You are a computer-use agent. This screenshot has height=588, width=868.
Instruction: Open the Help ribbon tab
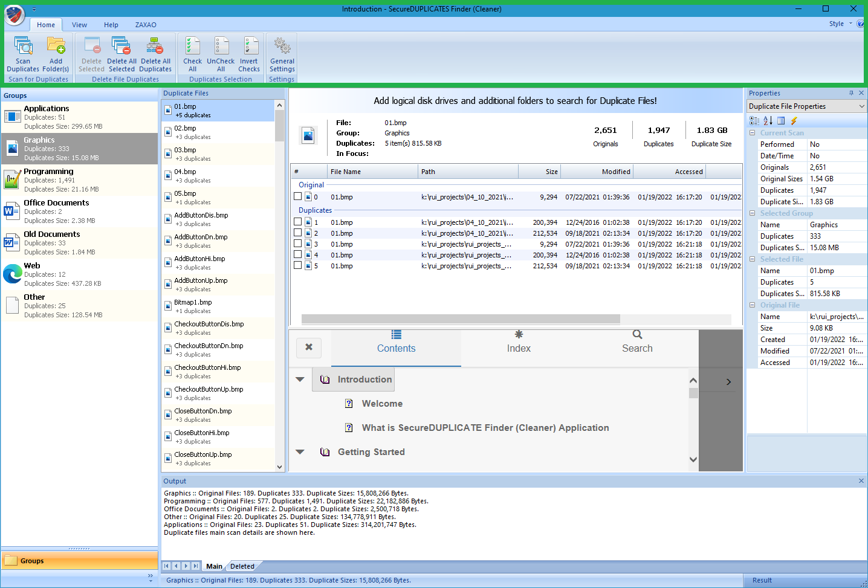point(111,25)
